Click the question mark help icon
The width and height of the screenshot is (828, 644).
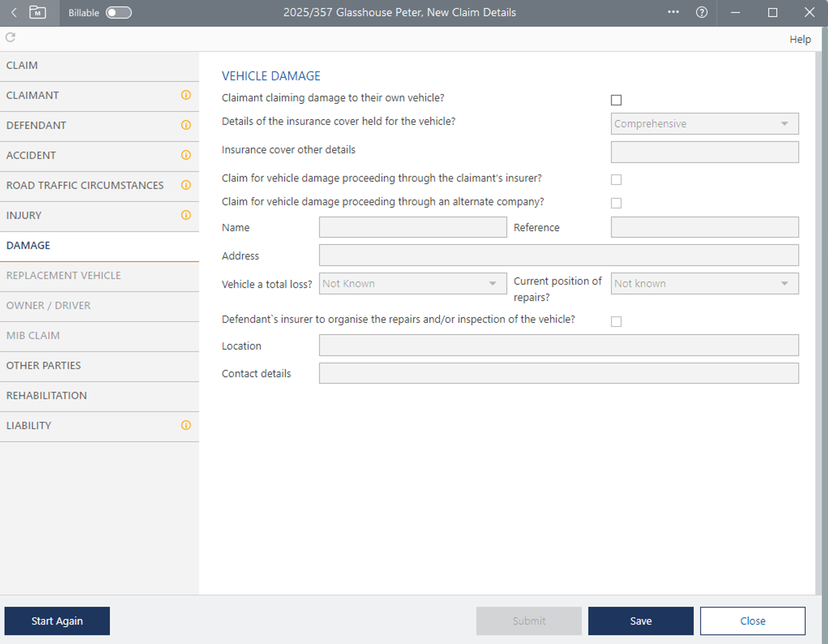(x=701, y=12)
